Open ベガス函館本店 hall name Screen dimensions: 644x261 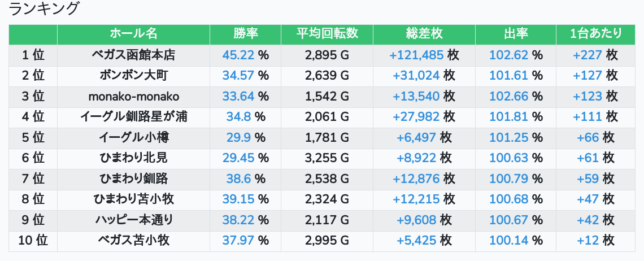point(133,55)
